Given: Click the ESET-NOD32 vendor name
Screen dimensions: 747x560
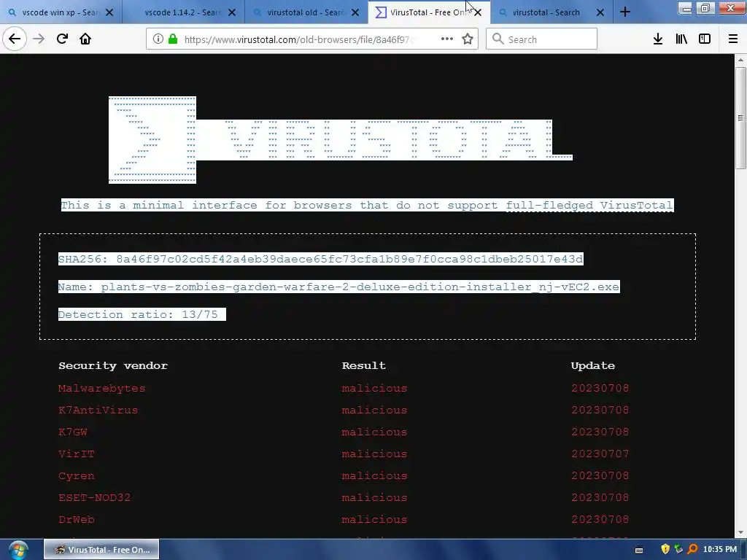Looking at the screenshot, I should [94, 497].
